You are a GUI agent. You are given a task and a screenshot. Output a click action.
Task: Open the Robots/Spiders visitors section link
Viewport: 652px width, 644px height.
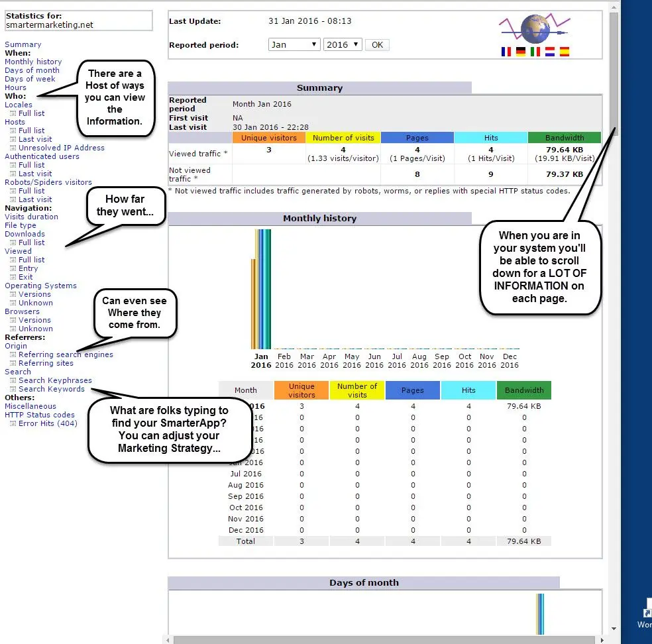click(48, 182)
